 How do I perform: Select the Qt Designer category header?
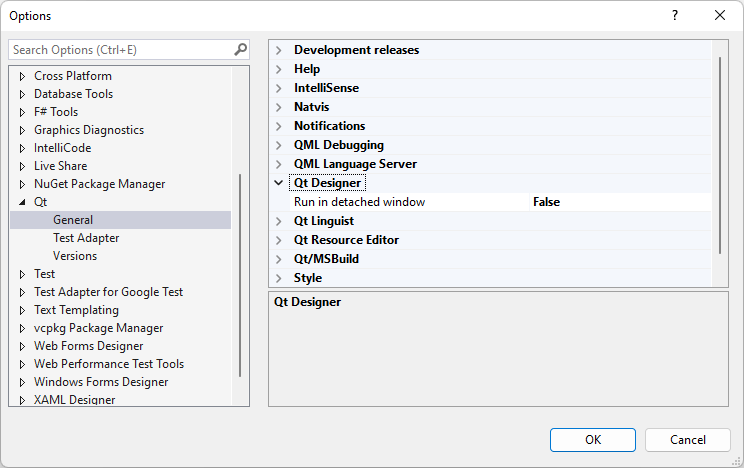point(327,183)
